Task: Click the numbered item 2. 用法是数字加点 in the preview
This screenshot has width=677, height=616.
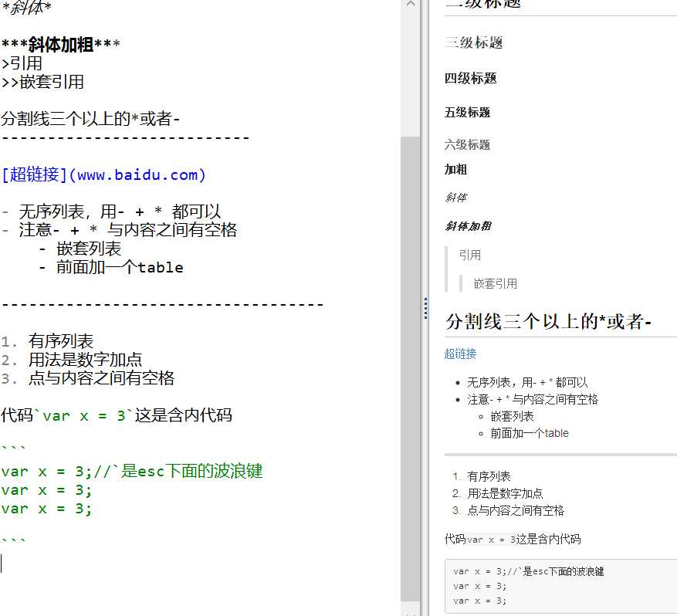Action: click(498, 493)
